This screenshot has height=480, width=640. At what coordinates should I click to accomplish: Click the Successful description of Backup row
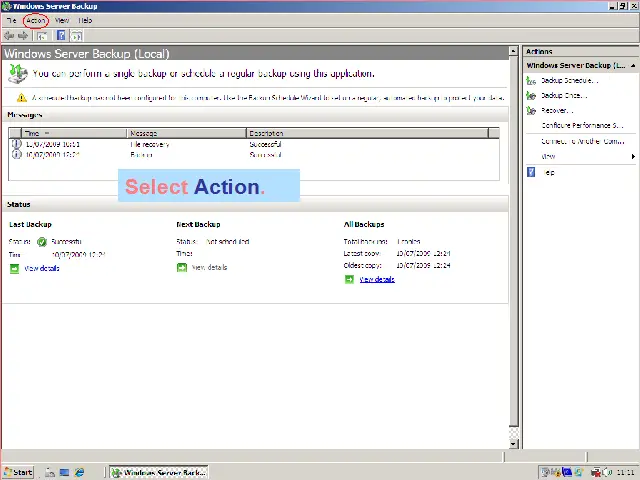(x=265, y=155)
